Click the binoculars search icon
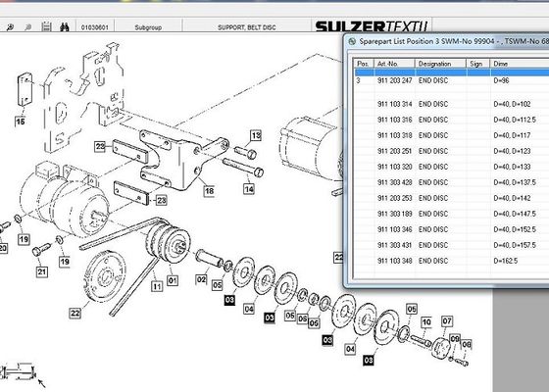This screenshot has height=392, width=549. coord(65,27)
